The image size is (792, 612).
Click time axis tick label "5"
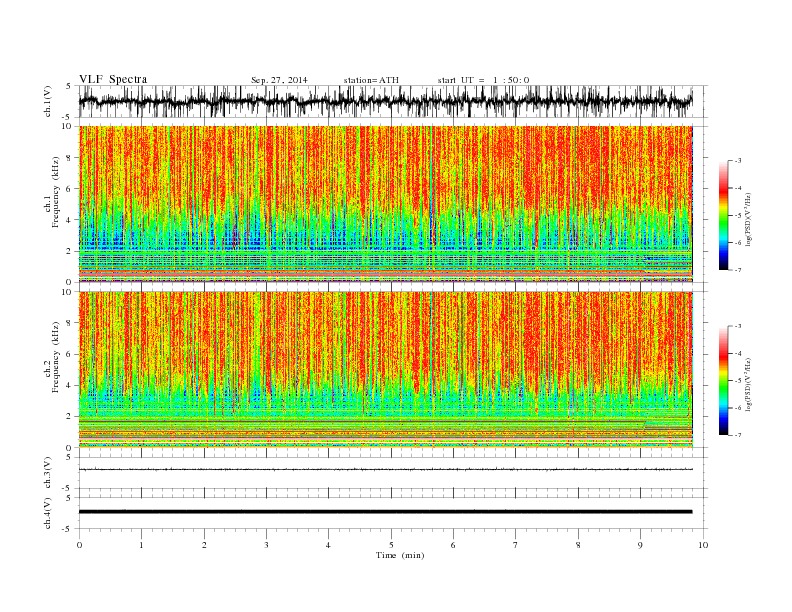391,545
